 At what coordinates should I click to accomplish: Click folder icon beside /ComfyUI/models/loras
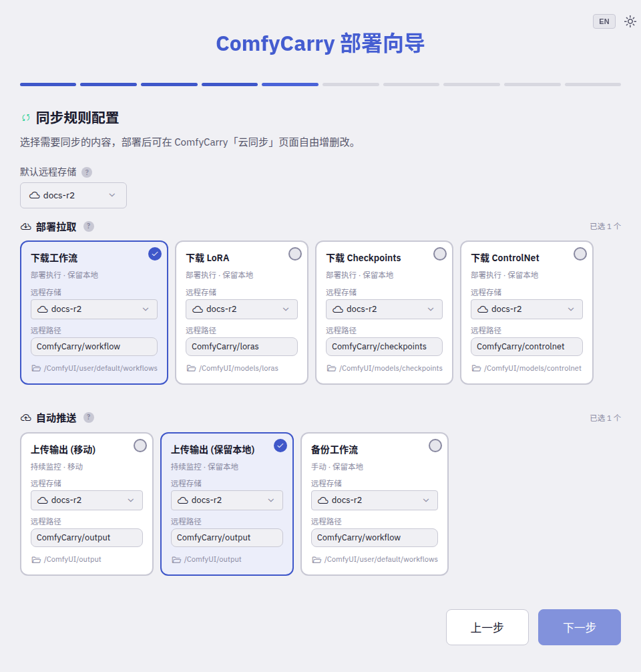coord(191,368)
